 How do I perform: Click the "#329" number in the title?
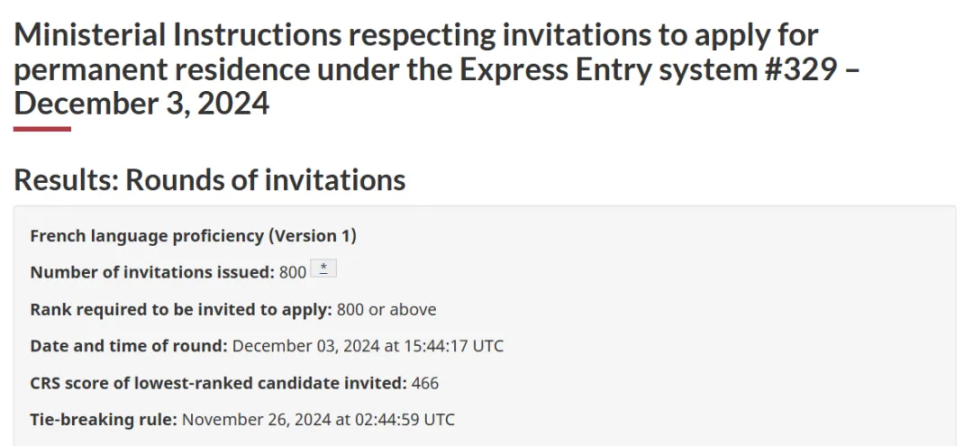[x=797, y=69]
